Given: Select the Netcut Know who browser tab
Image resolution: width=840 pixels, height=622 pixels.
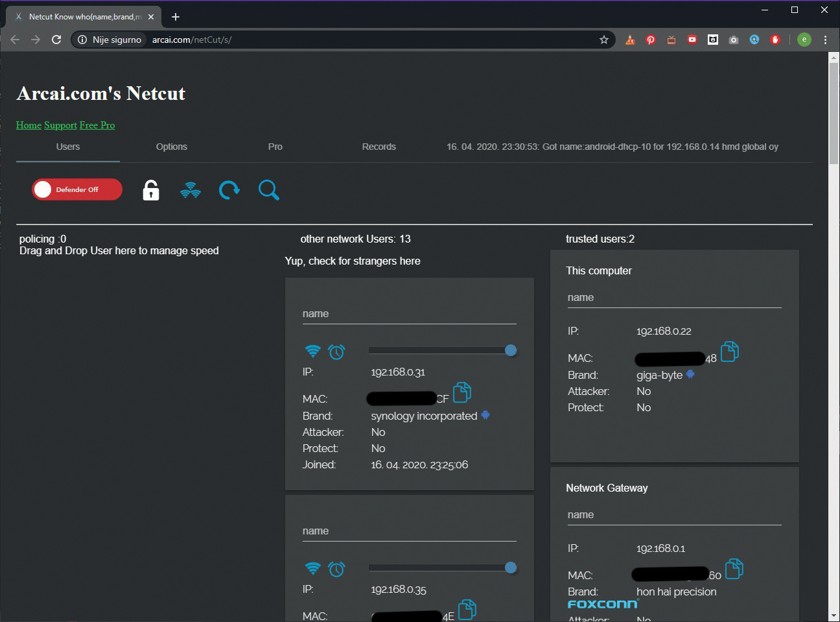Looking at the screenshot, I should click(82, 17).
